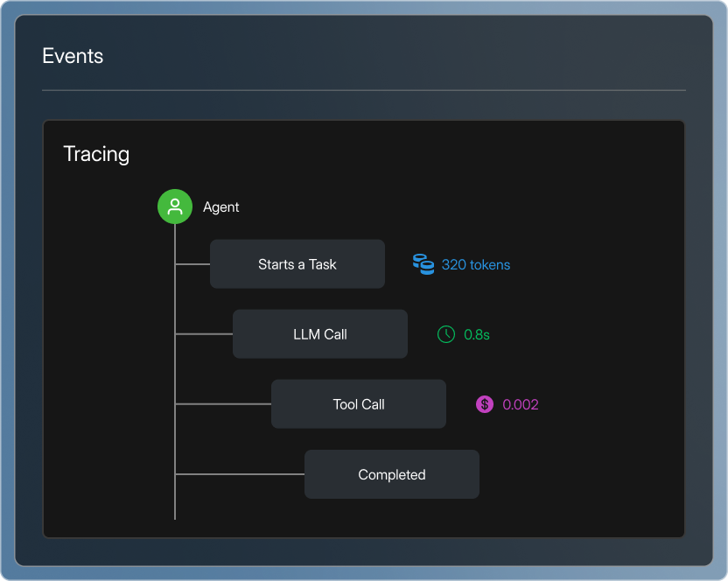Click the Tracing panel heading
Viewport: 728px width, 581px height.
coord(96,154)
